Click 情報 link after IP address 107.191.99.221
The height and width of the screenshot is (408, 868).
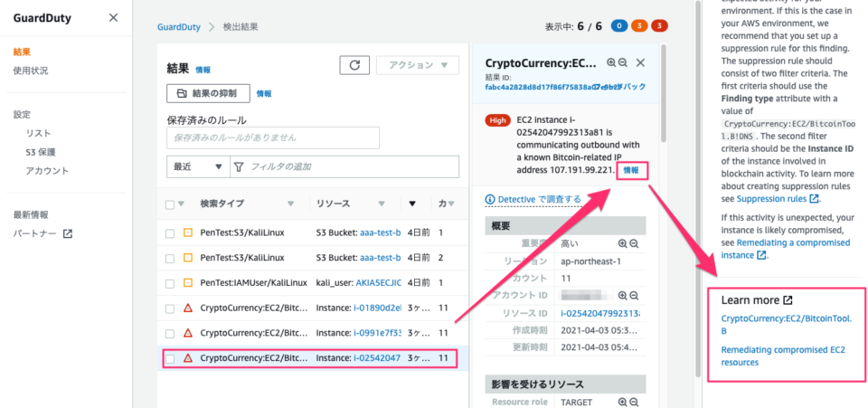(x=631, y=170)
